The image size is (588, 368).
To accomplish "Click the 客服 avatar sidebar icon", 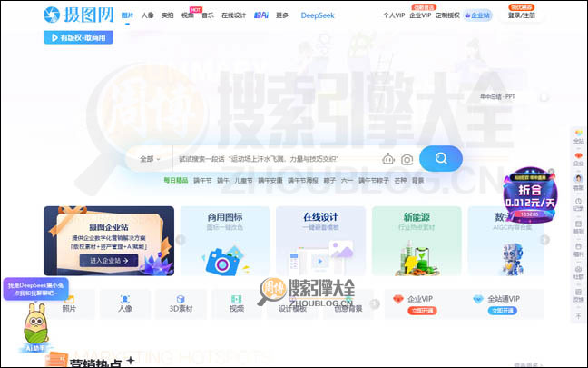I will [x=579, y=183].
